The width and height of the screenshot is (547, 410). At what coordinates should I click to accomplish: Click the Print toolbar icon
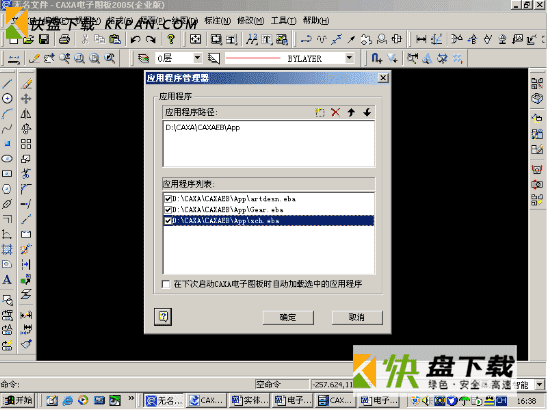coord(65,39)
